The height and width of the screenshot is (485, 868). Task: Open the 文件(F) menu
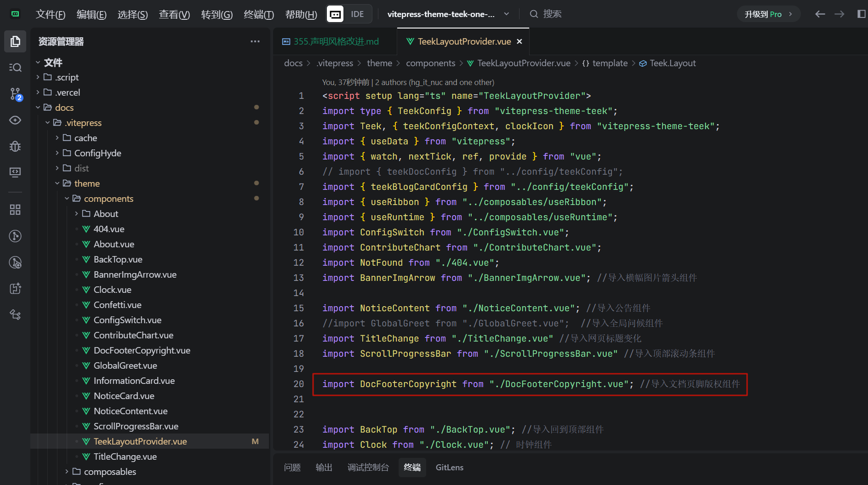tap(51, 14)
